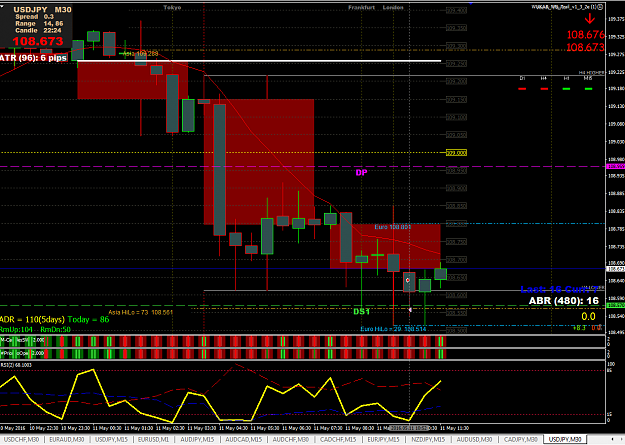Go to the AUDCHF,M30 chart tab
The image size is (625, 445).
290,439
